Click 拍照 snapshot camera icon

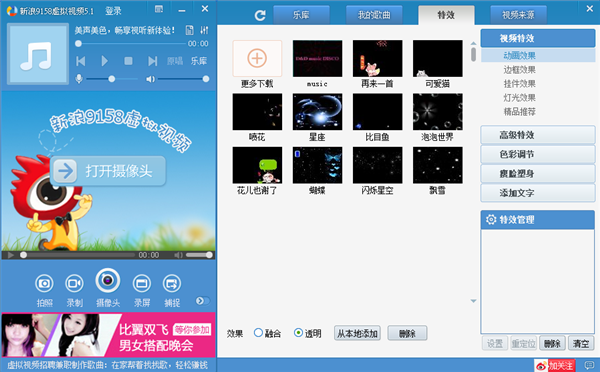click(x=44, y=284)
